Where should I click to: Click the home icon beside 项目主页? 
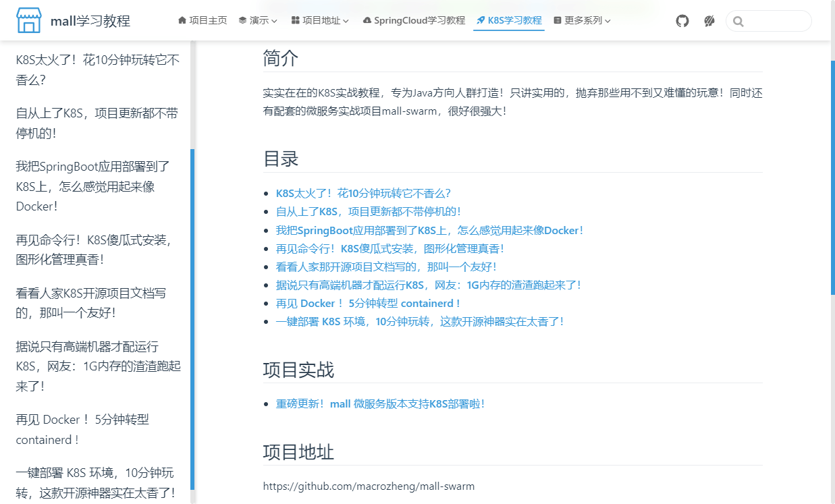click(x=182, y=20)
